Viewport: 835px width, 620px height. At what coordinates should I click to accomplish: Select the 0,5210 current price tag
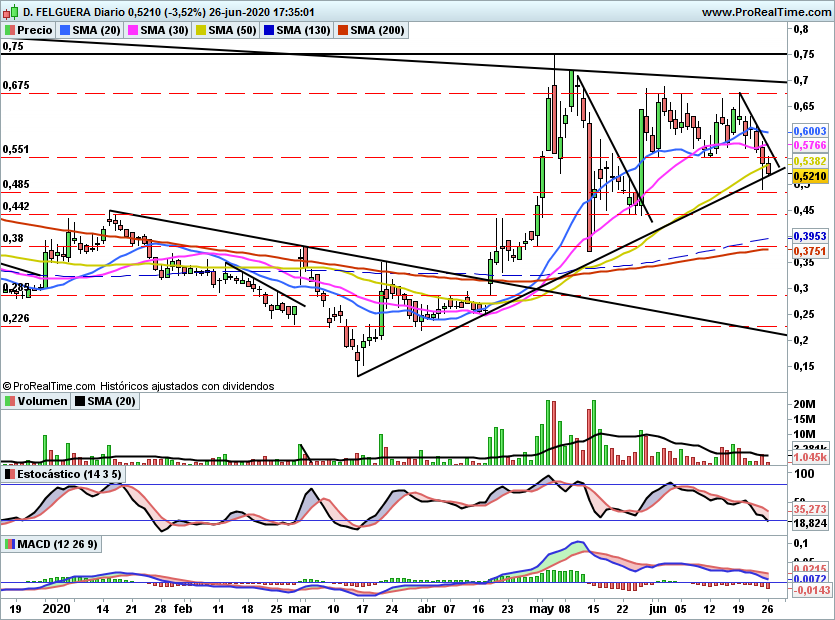[810, 176]
